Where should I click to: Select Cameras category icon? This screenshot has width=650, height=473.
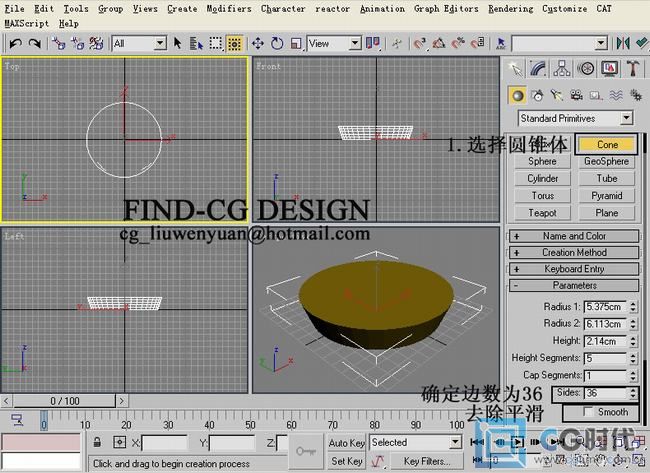(x=576, y=96)
